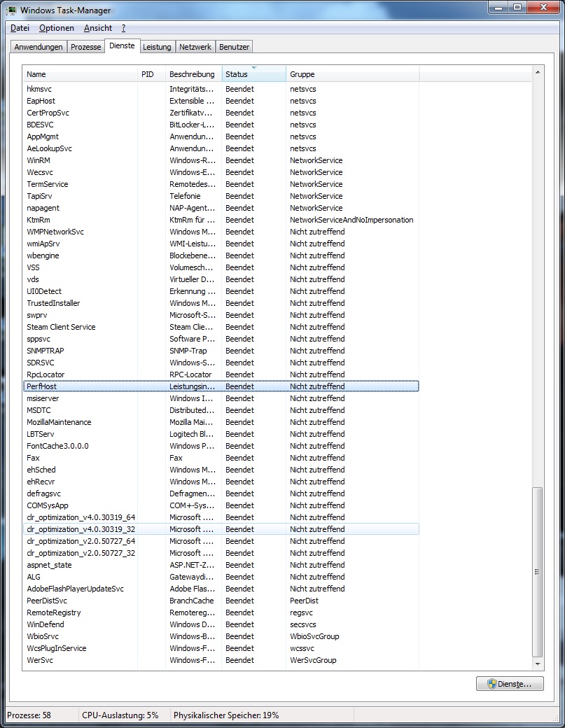565x728 pixels.
Task: Select the WMPNetworkSvc service
Action: click(221, 232)
